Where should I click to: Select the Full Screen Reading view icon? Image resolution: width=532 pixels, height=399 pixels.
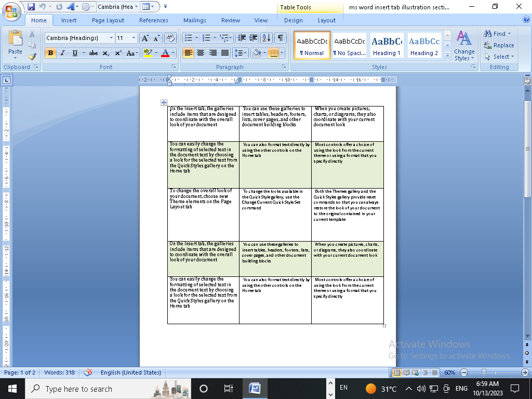406,373
